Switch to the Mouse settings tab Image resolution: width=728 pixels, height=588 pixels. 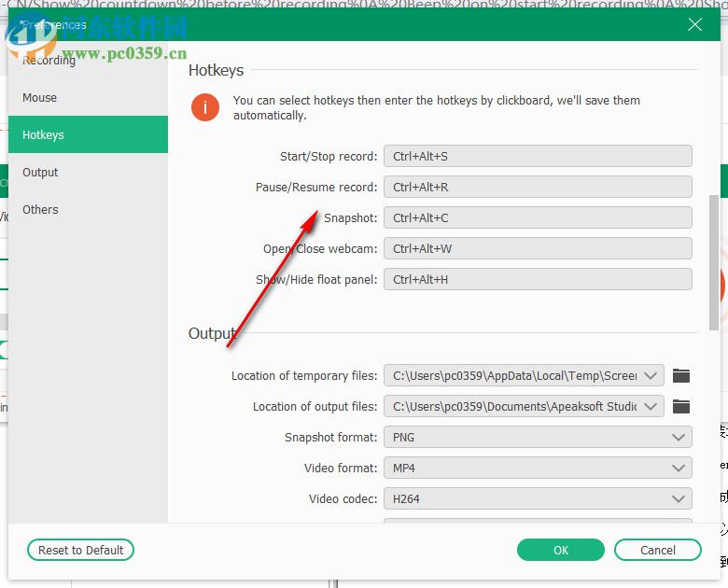click(88, 98)
